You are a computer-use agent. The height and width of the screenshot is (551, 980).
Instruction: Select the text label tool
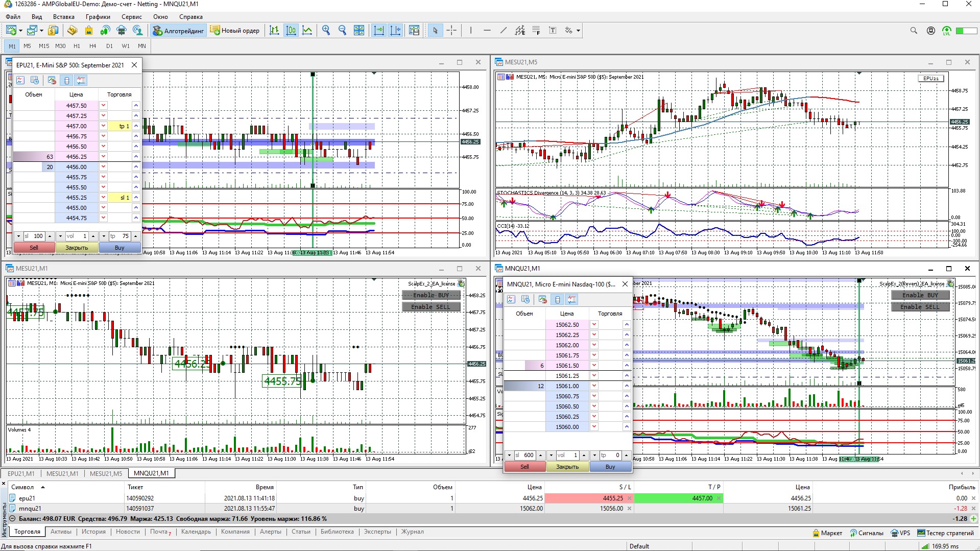553,31
